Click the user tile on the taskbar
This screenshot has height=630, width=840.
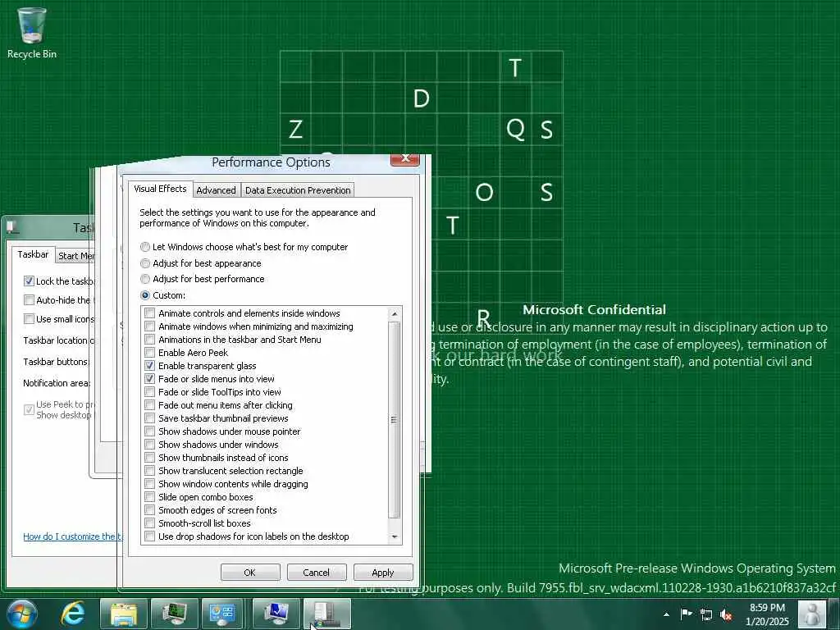coord(812,614)
